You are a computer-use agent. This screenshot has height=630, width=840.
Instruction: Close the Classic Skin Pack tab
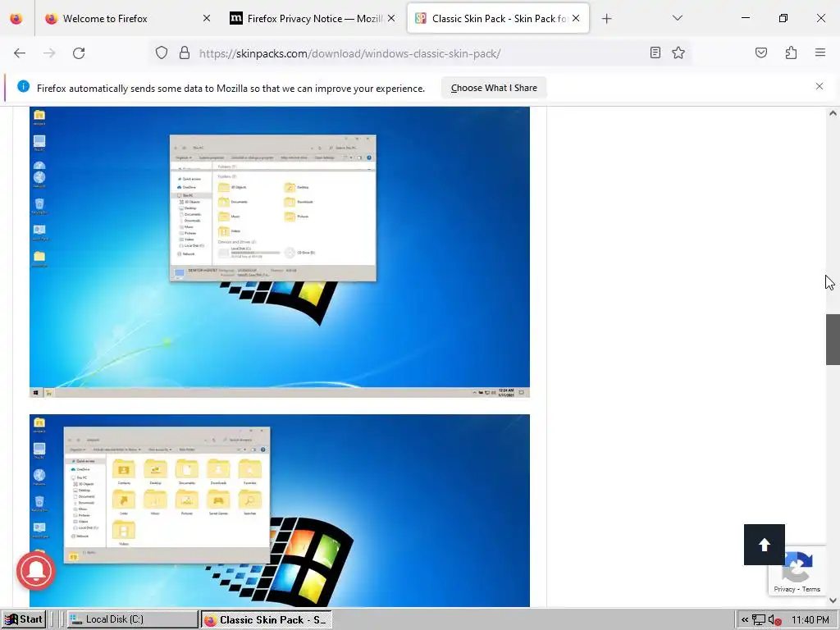click(x=576, y=18)
